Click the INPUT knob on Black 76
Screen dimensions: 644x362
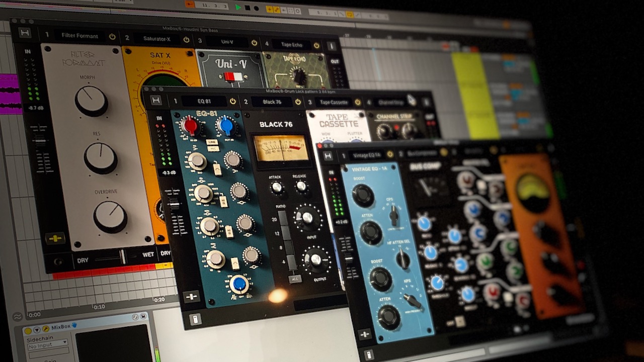pyautogui.click(x=307, y=218)
